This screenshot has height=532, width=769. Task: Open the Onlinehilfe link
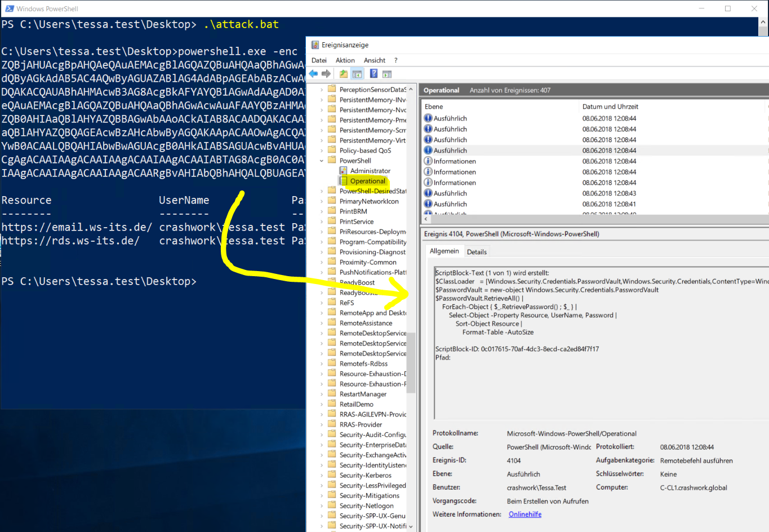(525, 515)
